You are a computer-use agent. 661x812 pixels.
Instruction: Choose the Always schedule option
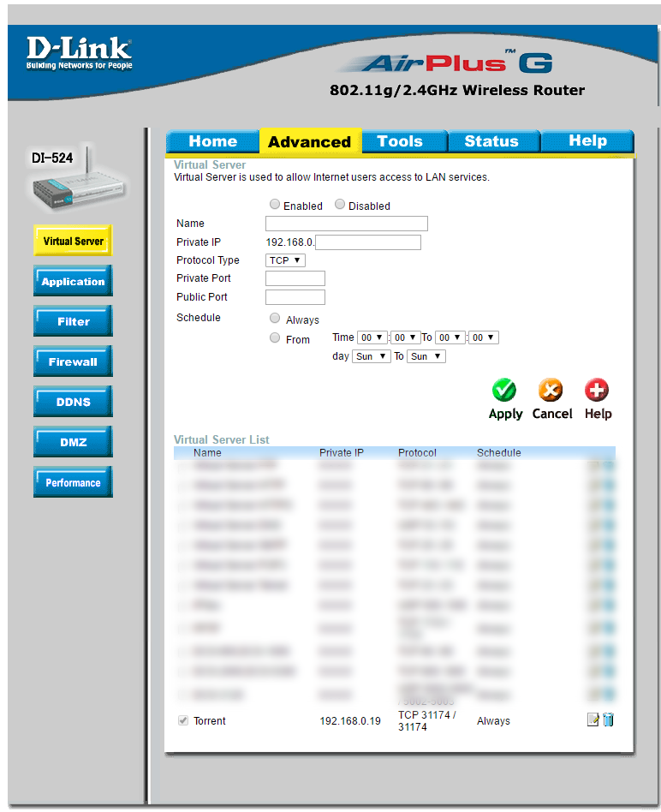tap(275, 318)
